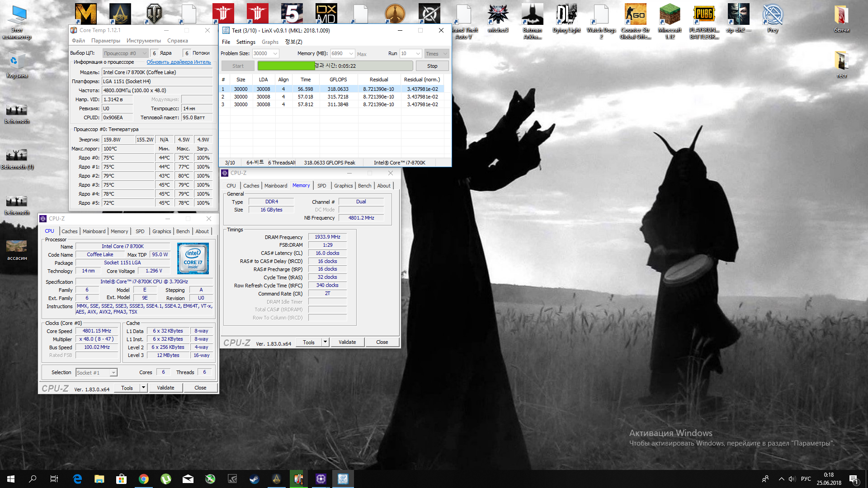Click the Core Temp thermometer taskbar icon
This screenshot has height=488, width=868.
click(298, 479)
